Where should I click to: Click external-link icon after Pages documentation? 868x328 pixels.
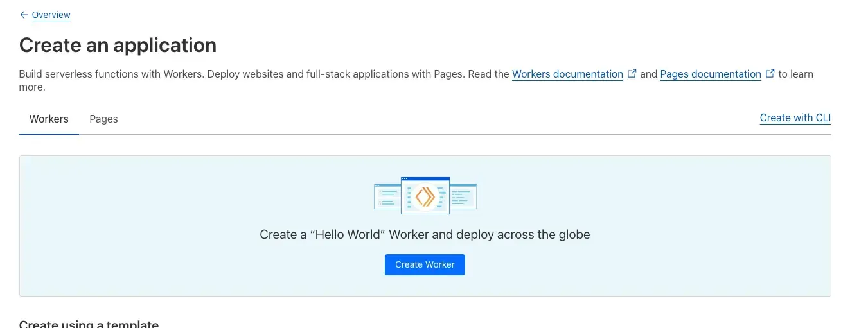click(770, 73)
